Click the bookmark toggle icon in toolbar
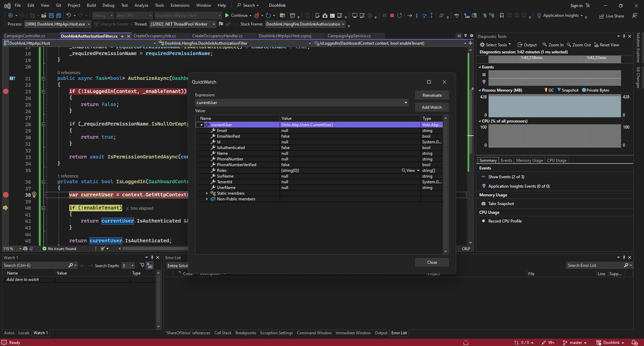The image size is (644, 346). pyautogui.click(x=501, y=15)
